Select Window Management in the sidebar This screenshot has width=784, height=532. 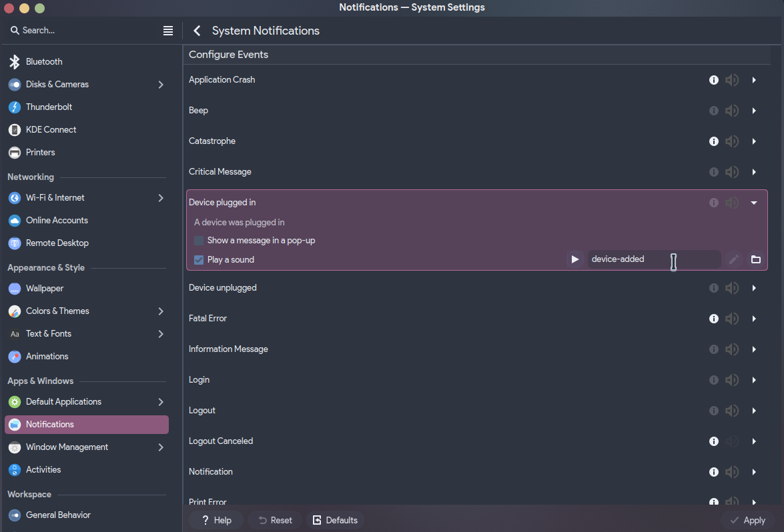click(67, 447)
